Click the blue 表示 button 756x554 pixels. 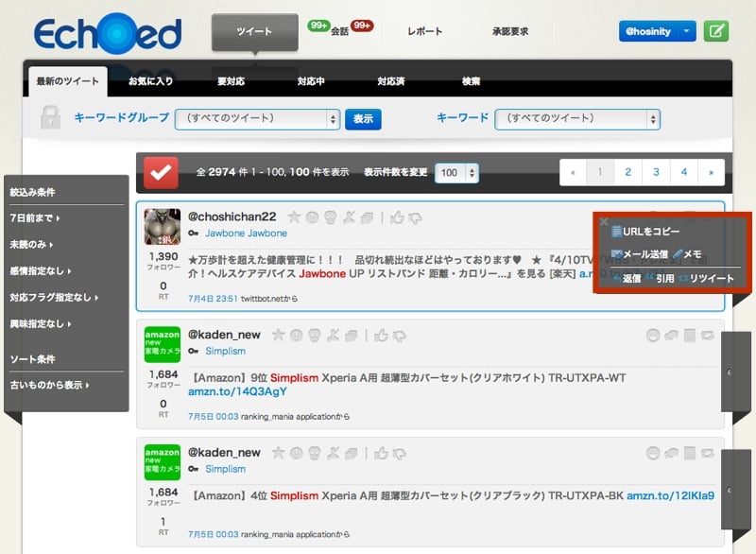coord(363,119)
